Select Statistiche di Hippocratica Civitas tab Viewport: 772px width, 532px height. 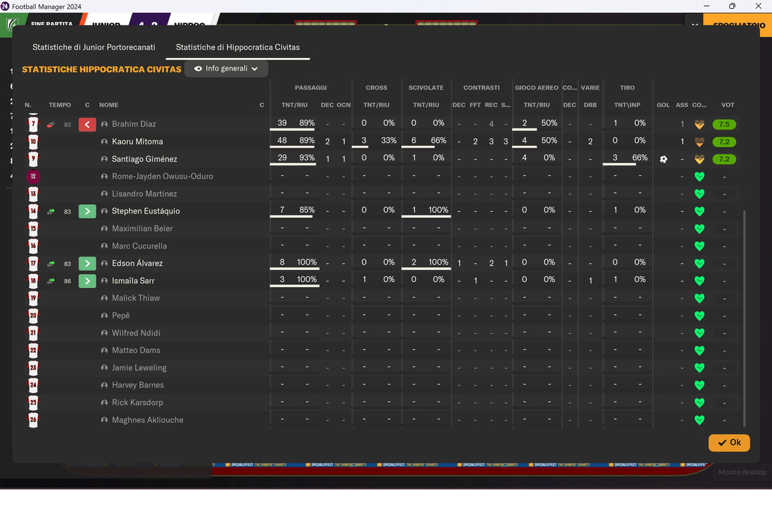(x=238, y=47)
